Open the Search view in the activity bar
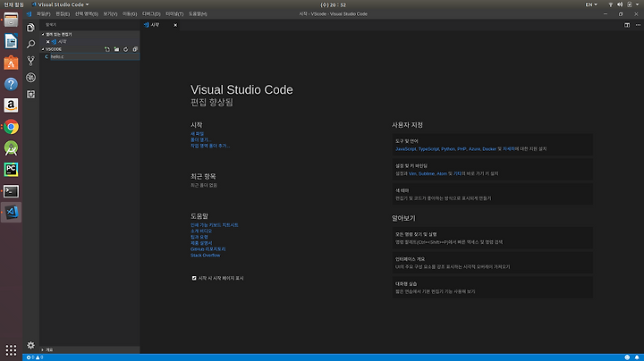The width and height of the screenshot is (644, 361). pos(30,44)
